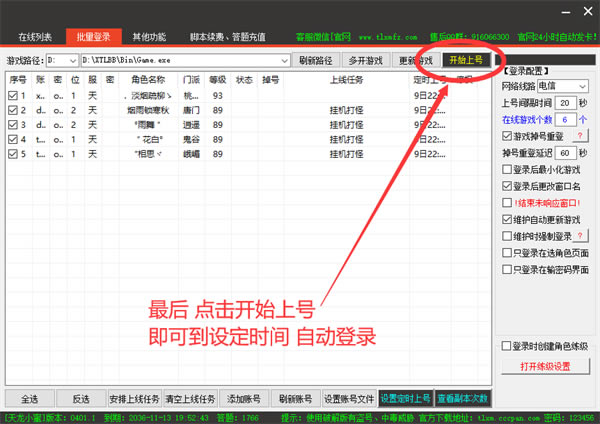The image size is (600, 424).
Task: Click the 上号间隔时间 input field
Action: tap(564, 103)
